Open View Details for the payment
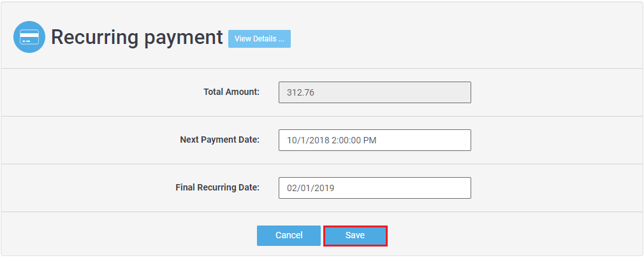The height and width of the screenshot is (258, 644). click(x=260, y=39)
